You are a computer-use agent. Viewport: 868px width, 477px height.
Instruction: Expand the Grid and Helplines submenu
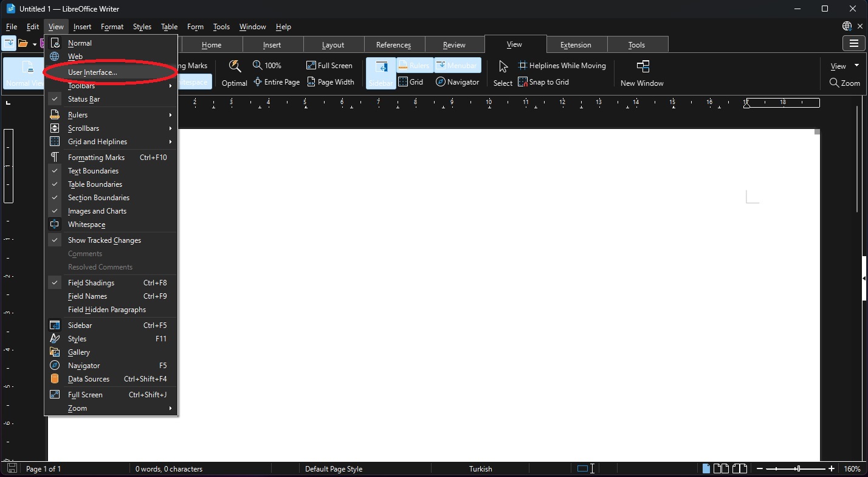coord(111,142)
